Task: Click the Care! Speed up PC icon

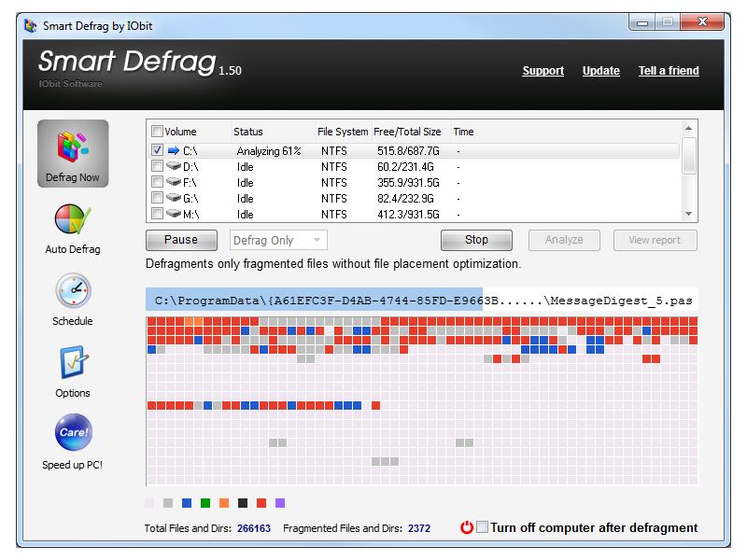Action: 74,432
